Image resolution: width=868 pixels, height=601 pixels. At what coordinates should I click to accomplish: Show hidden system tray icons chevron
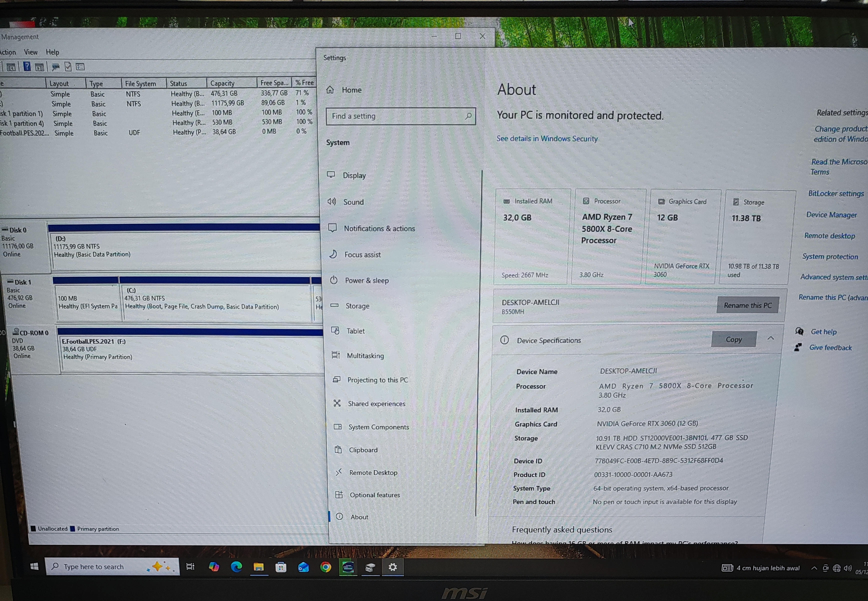[x=814, y=568]
